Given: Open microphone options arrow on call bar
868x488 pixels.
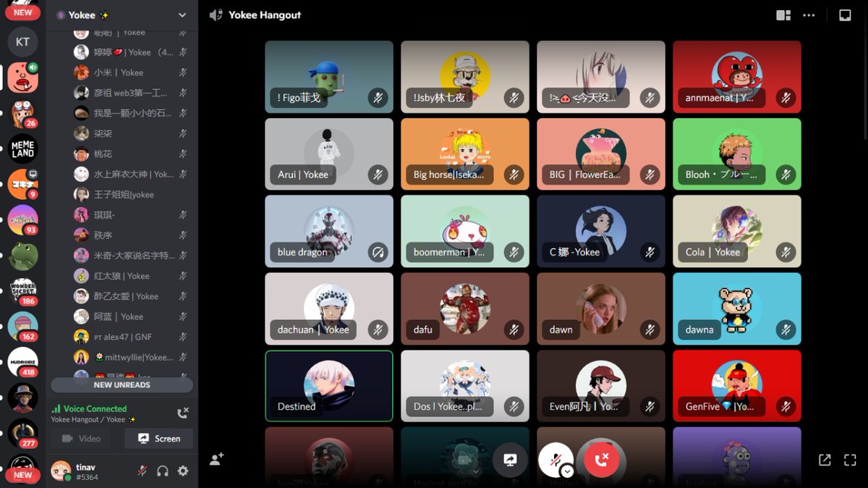Looking at the screenshot, I should point(567,471).
